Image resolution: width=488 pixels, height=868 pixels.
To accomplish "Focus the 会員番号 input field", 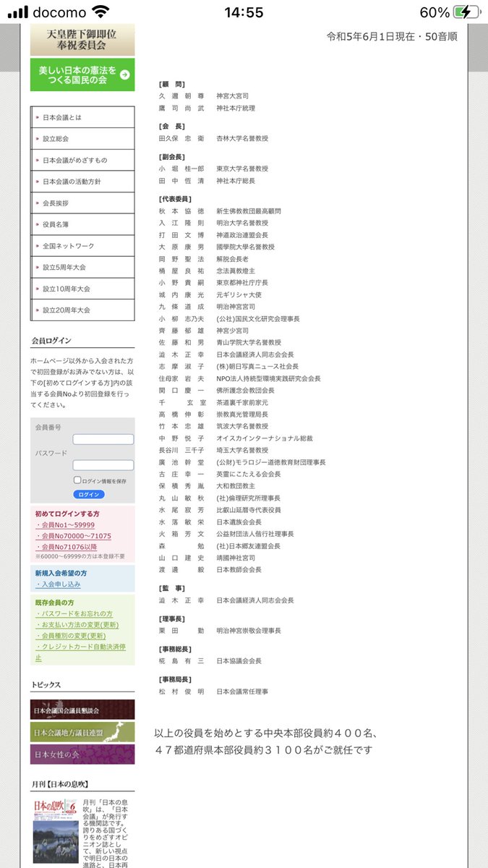I will (103, 439).
